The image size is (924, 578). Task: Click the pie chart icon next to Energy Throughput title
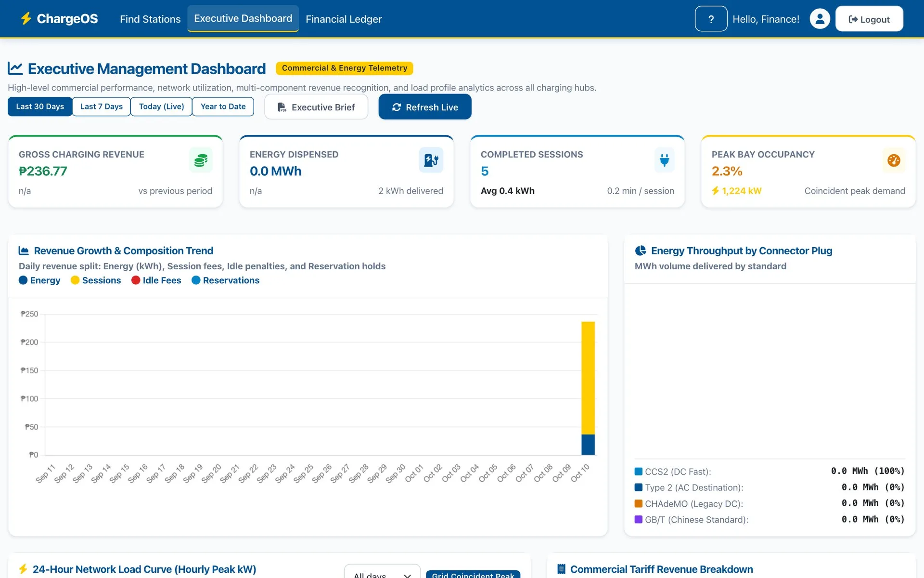point(641,250)
